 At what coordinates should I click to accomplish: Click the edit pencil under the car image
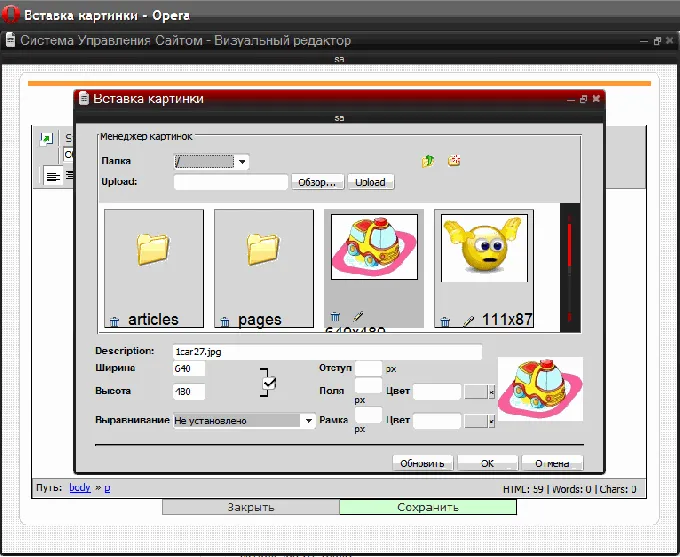[x=358, y=316]
